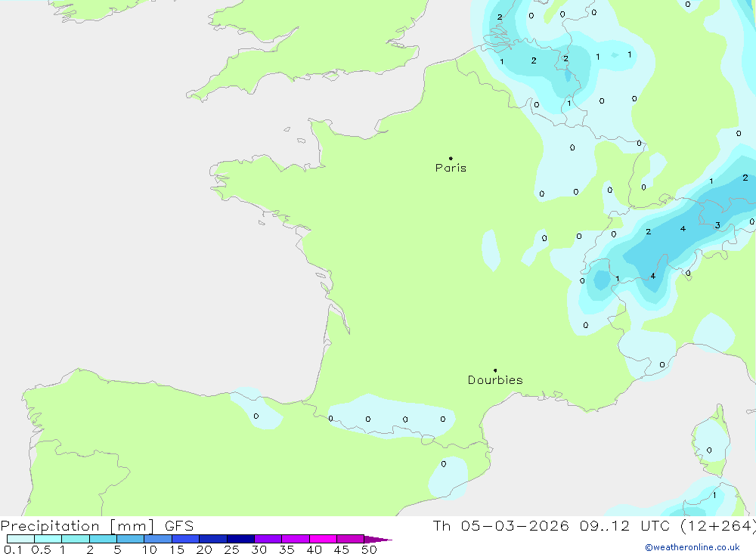This screenshot has height=554, width=756.
Task: Select the black dot marking Dourbies
Action: [495, 370]
